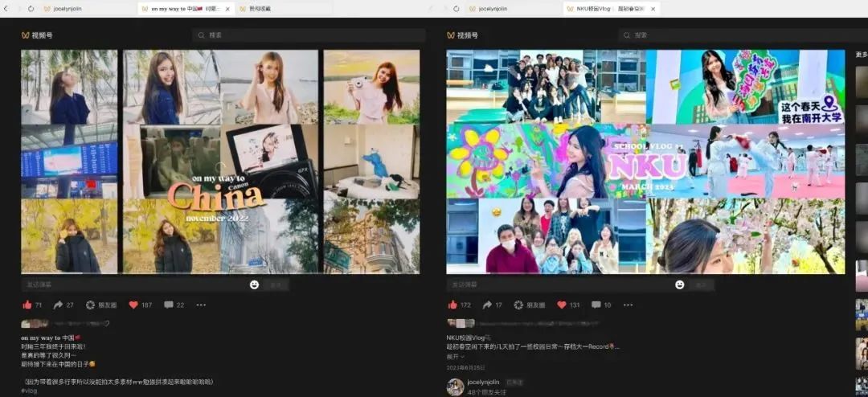
Task: Reload the page in the left window
Action: click(31, 9)
